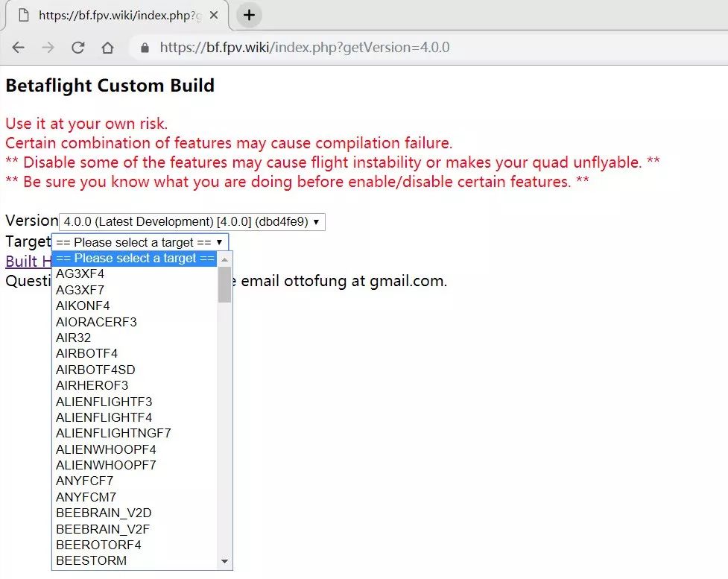Pick ALIENFLIGHTF4 from the list
Image resolution: width=728 pixels, height=579 pixels.
click(135, 417)
